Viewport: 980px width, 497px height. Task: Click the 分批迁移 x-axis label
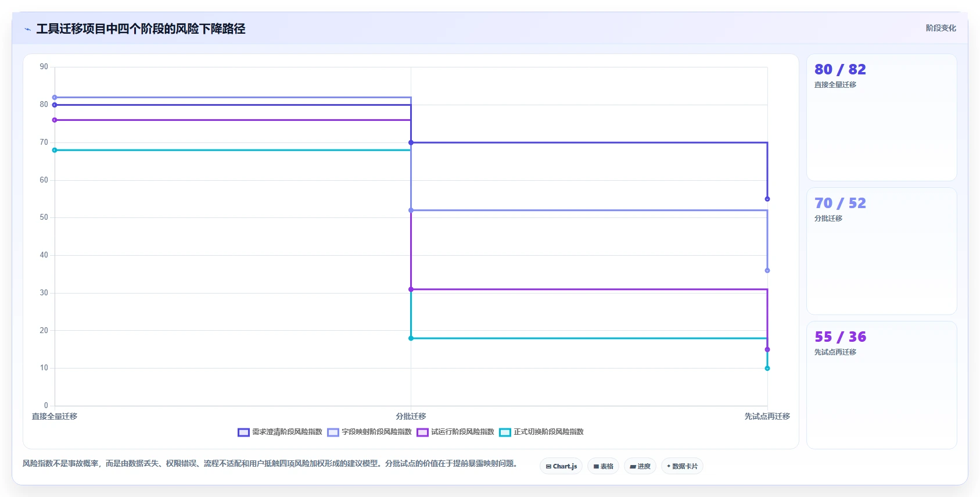[x=411, y=416]
